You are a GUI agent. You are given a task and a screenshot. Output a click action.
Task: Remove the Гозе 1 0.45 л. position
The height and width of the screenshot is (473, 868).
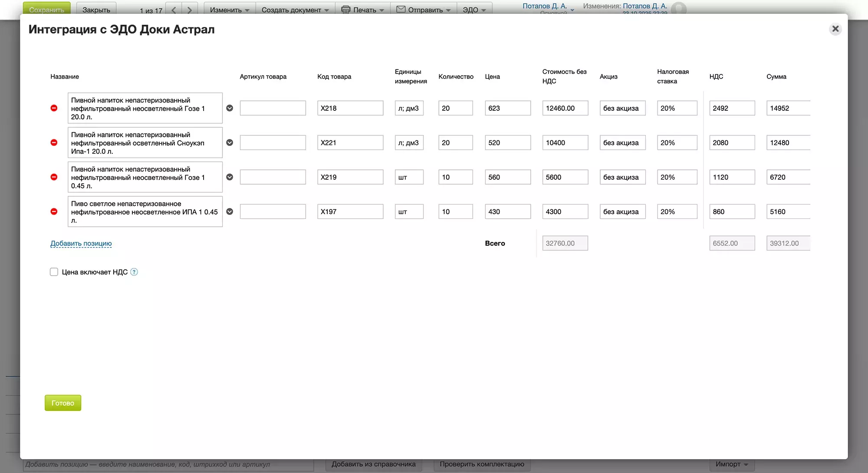click(x=54, y=177)
